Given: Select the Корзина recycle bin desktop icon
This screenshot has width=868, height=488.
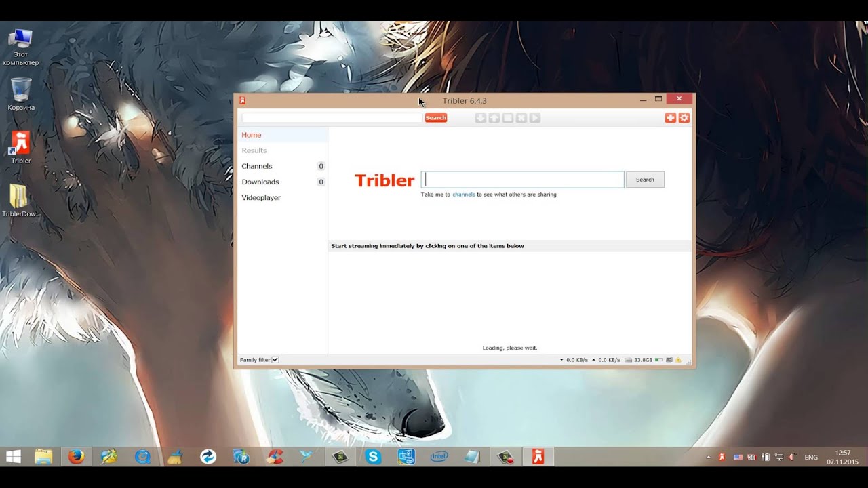Looking at the screenshot, I should tap(21, 94).
